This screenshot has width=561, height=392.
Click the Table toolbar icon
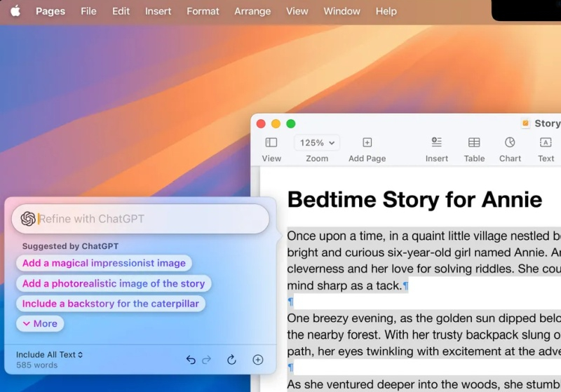(474, 142)
